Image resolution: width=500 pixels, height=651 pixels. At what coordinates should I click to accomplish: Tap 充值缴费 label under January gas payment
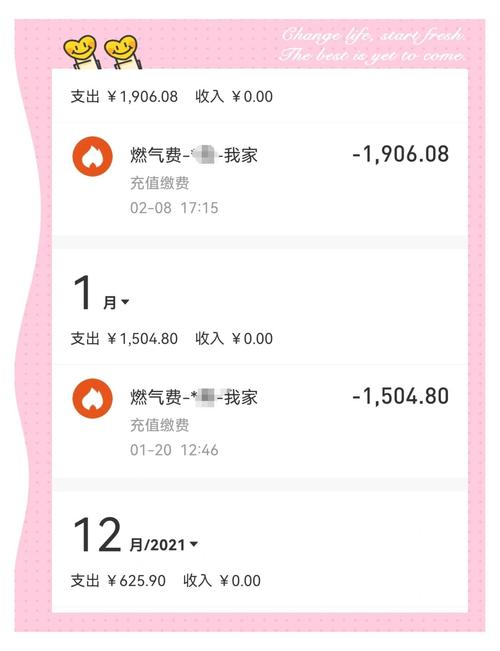tap(160, 425)
